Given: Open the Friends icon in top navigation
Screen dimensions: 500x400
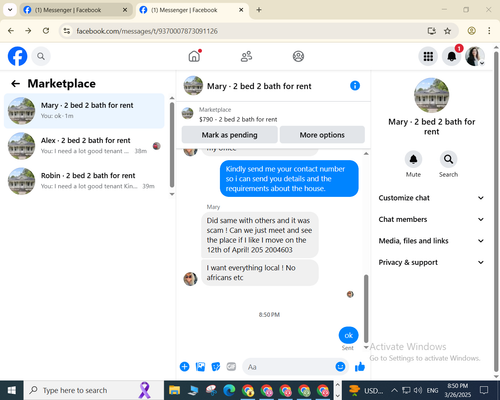Looking at the screenshot, I should tap(246, 56).
